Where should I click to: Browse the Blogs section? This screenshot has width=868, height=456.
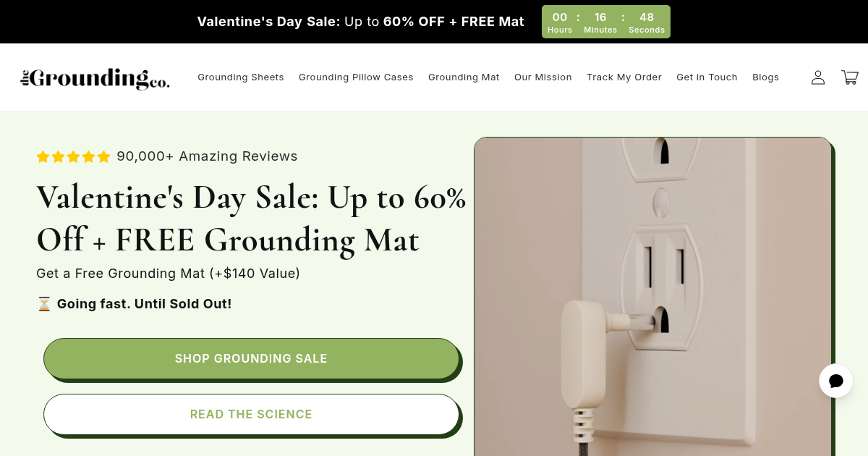765,77
